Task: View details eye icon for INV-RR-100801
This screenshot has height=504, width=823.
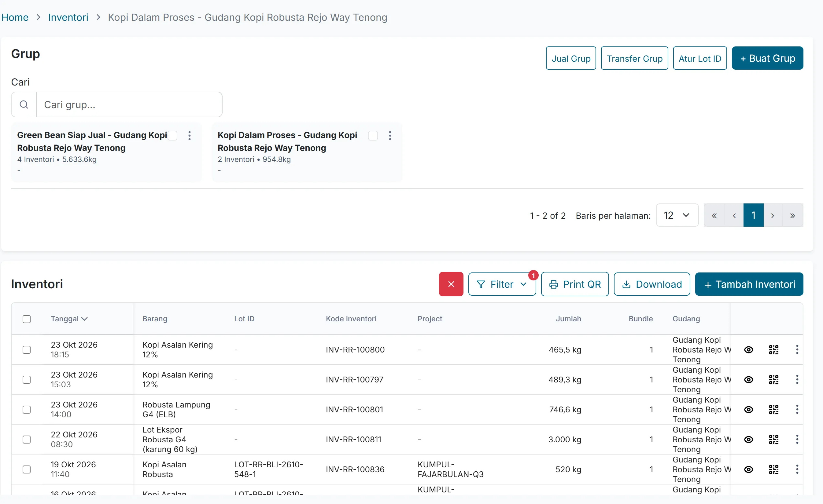Action: pos(748,410)
